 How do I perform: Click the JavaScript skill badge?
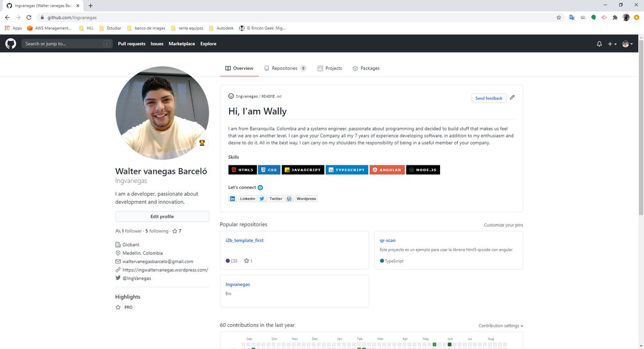coord(303,170)
